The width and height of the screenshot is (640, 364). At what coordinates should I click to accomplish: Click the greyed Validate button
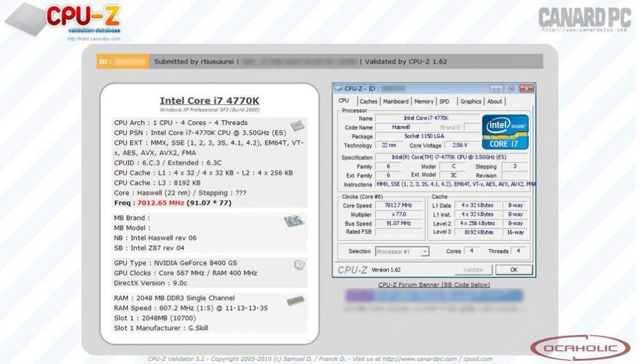click(x=473, y=270)
